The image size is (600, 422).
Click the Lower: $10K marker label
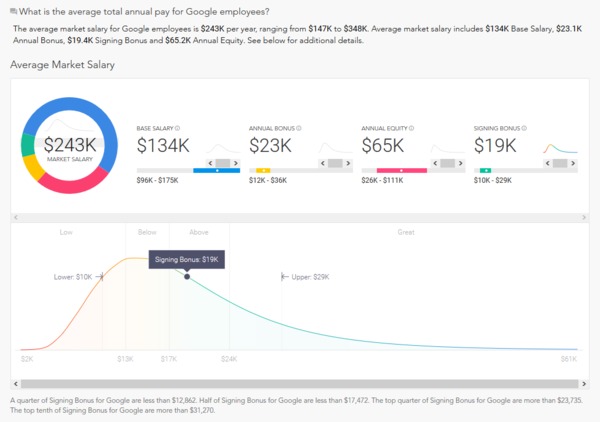pos(73,277)
